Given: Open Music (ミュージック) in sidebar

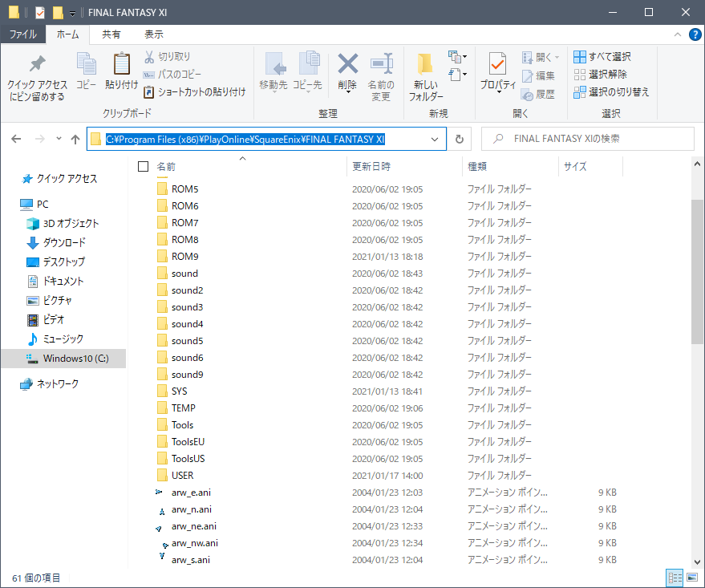Looking at the screenshot, I should (55, 339).
